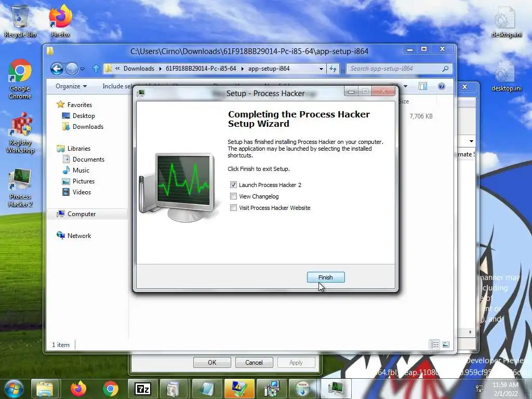Select upper desktop.ini file icon
The width and height of the screenshot is (532, 399).
[x=506, y=21]
